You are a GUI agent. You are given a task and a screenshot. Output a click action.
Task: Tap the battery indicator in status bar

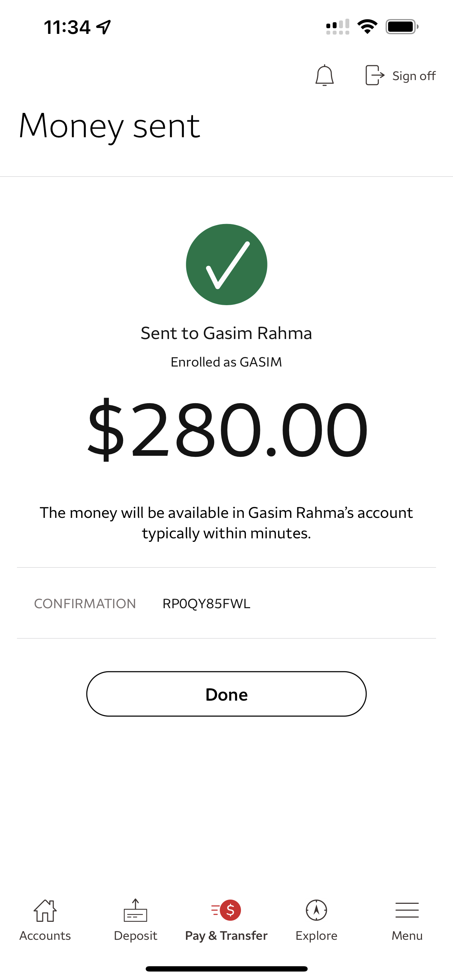click(x=401, y=26)
